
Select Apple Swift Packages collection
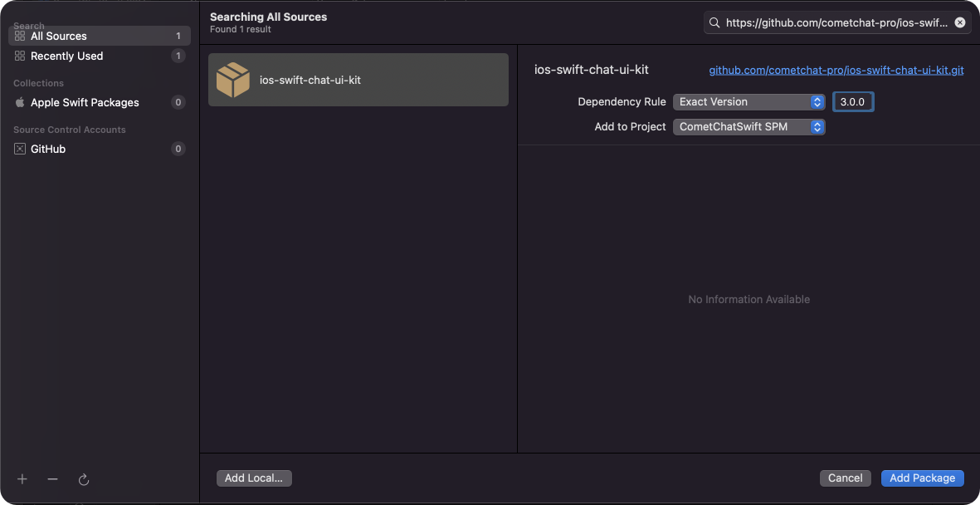(x=100, y=102)
